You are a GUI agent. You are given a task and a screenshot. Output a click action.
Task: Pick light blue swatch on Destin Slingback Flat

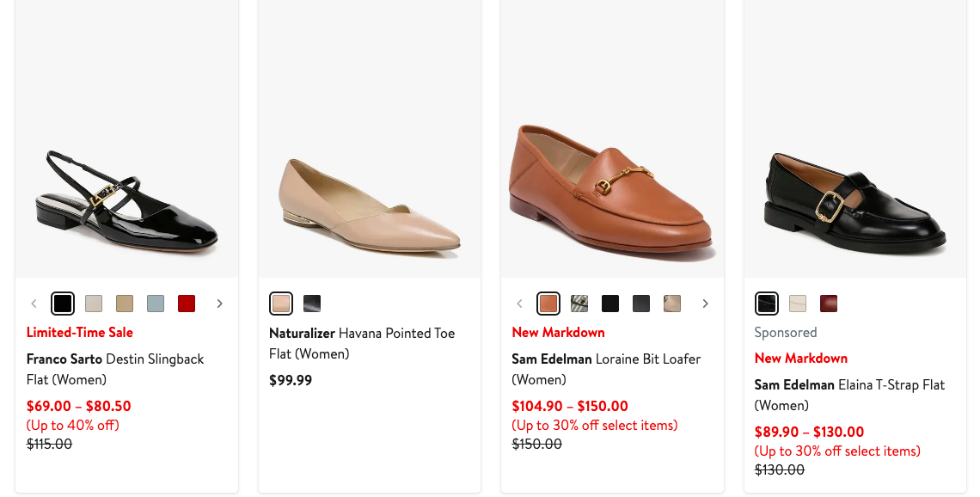(x=156, y=304)
